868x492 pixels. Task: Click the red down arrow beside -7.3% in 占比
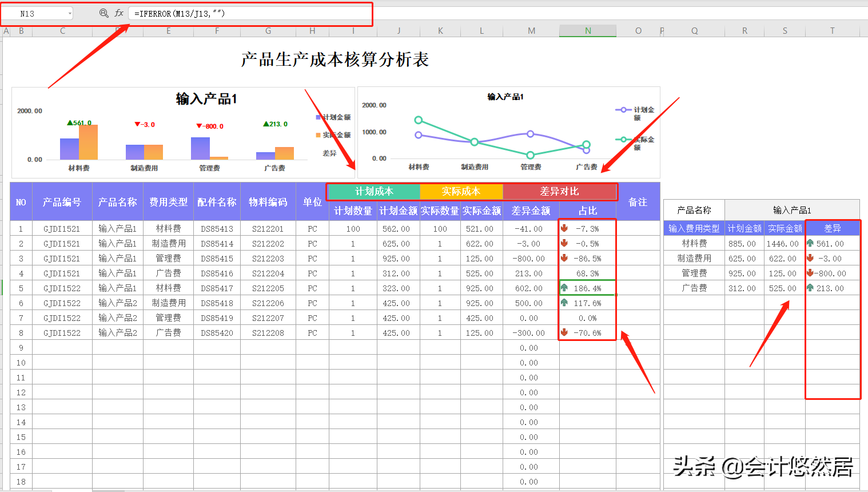pos(566,228)
